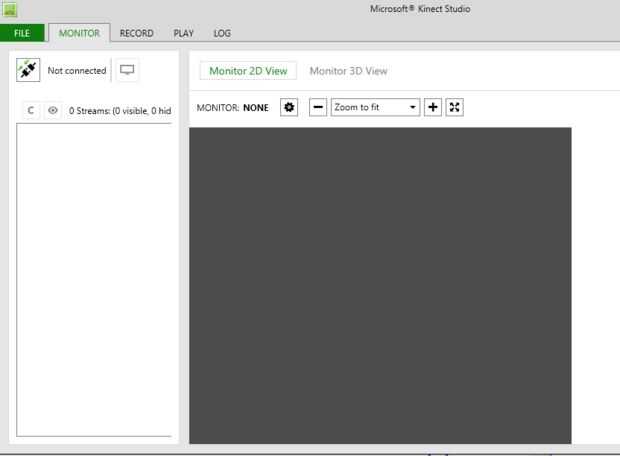This screenshot has height=456, width=620.
Task: Zoom out with the minus button
Action: pyautogui.click(x=318, y=107)
